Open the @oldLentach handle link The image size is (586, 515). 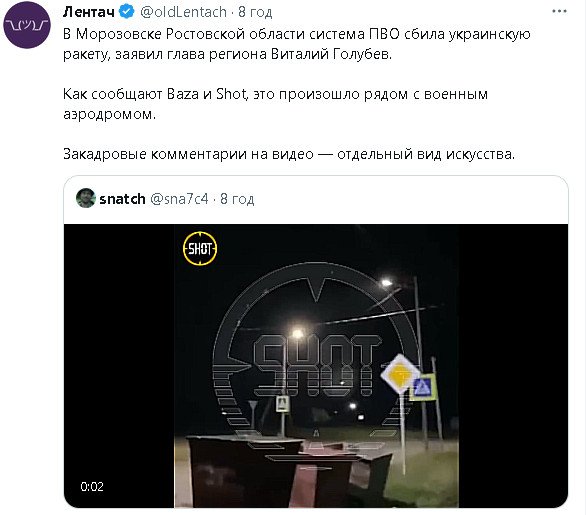click(x=183, y=12)
